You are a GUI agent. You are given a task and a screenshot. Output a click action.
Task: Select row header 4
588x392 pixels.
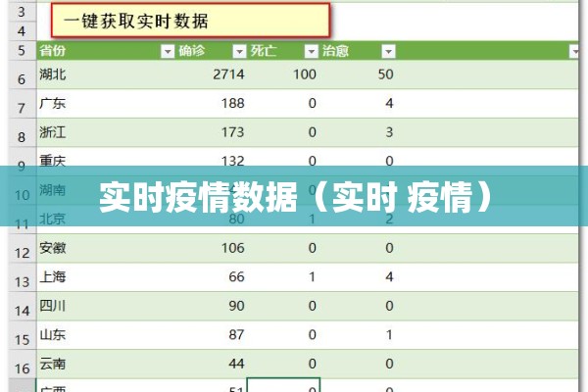click(x=23, y=31)
